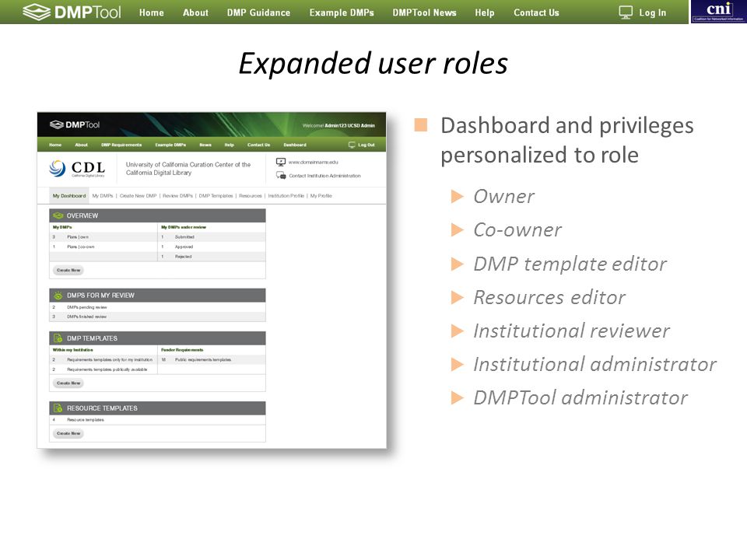Click Create New button under Resource Templates

[68, 433]
